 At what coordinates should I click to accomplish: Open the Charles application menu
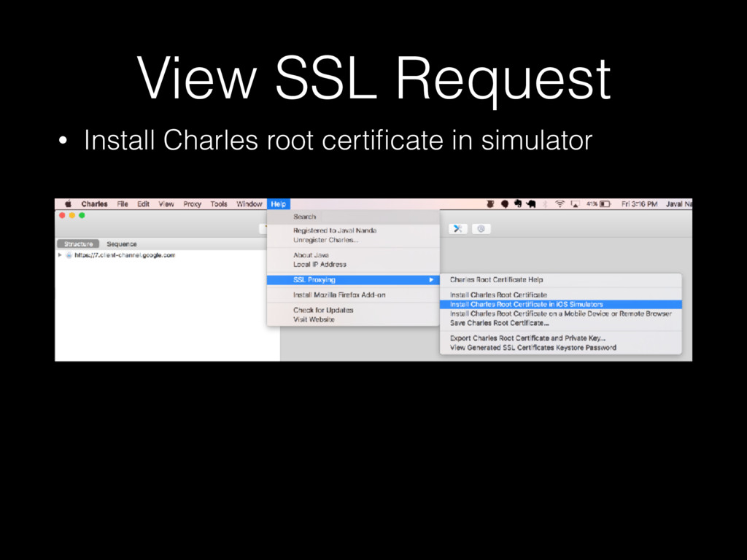coord(94,204)
